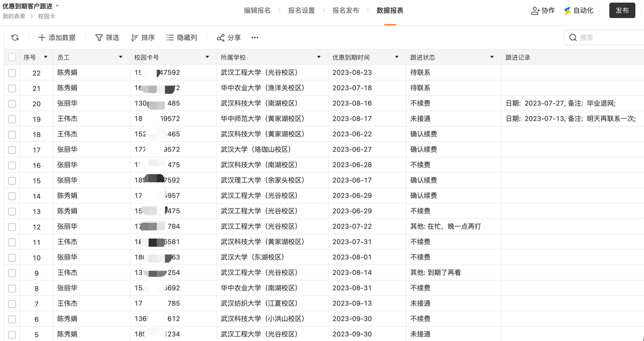Check the checkbox for row 22
The height and width of the screenshot is (341, 644).
coord(12,73)
